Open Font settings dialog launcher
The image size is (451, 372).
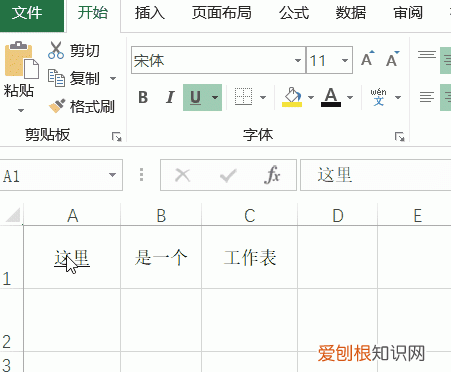tap(400, 137)
